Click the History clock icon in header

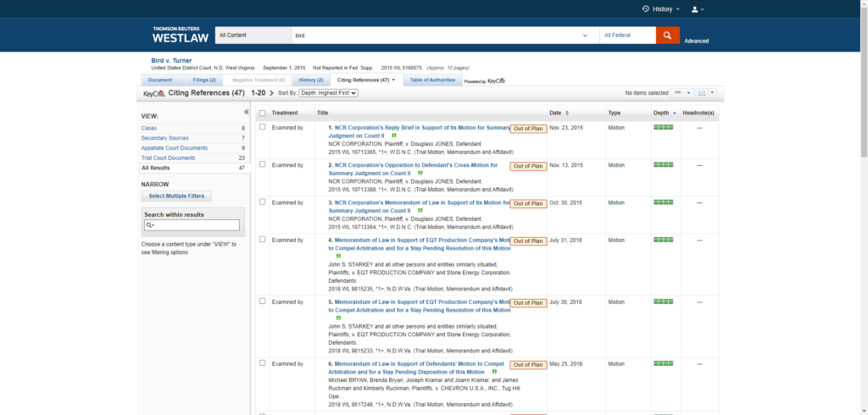click(646, 9)
